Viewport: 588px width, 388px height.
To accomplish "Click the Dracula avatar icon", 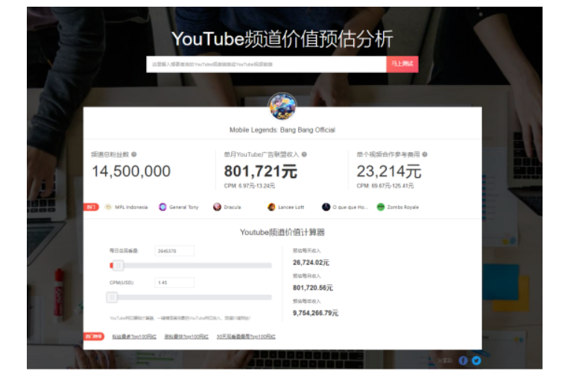I will coord(217,207).
